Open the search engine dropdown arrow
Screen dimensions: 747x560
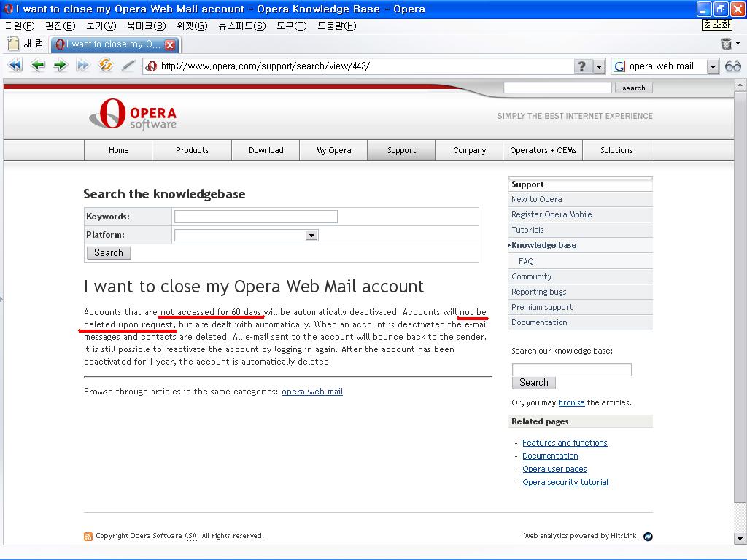(x=712, y=66)
